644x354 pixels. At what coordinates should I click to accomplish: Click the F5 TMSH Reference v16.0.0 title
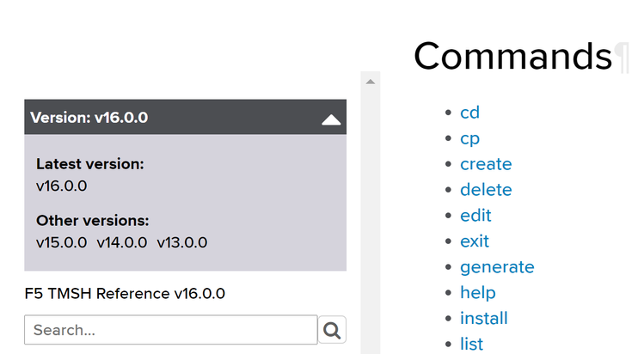pos(125,294)
